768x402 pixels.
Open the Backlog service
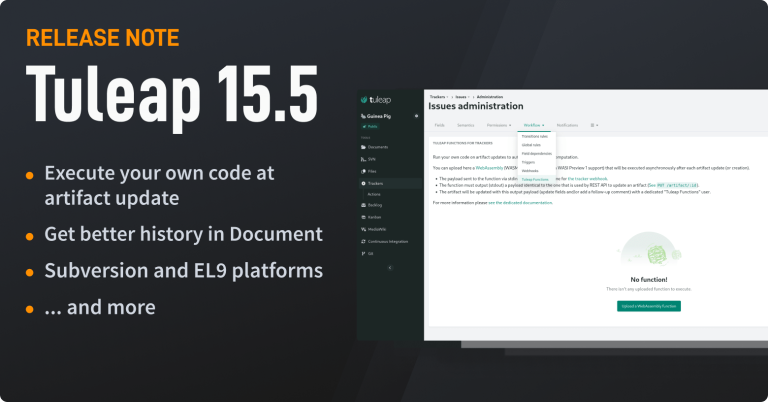click(375, 205)
